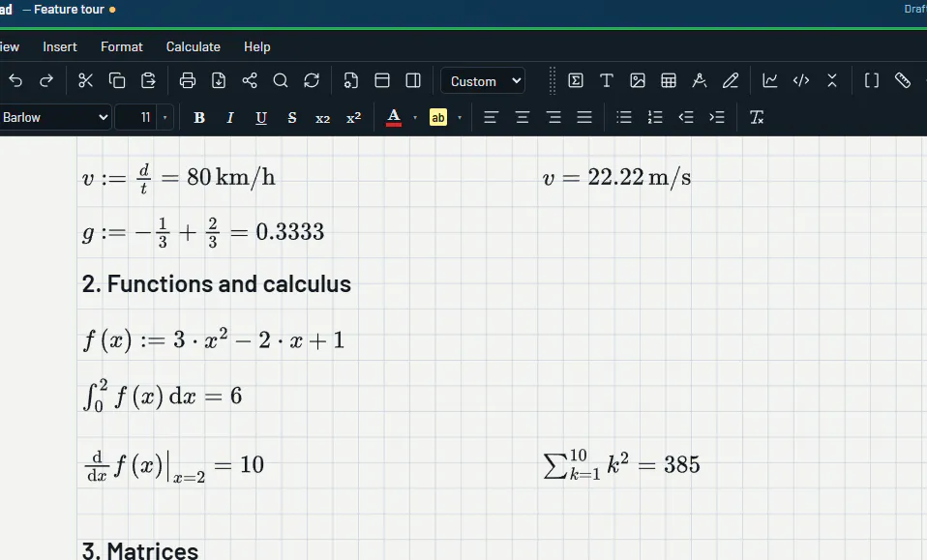Click the f(x) function definition
The image size is (927, 560).
[x=214, y=340]
